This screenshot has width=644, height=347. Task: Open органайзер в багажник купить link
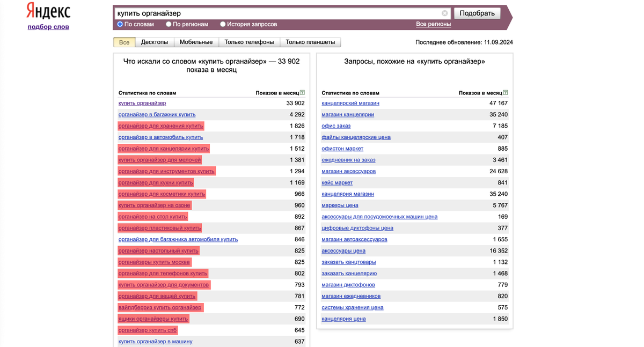click(157, 114)
